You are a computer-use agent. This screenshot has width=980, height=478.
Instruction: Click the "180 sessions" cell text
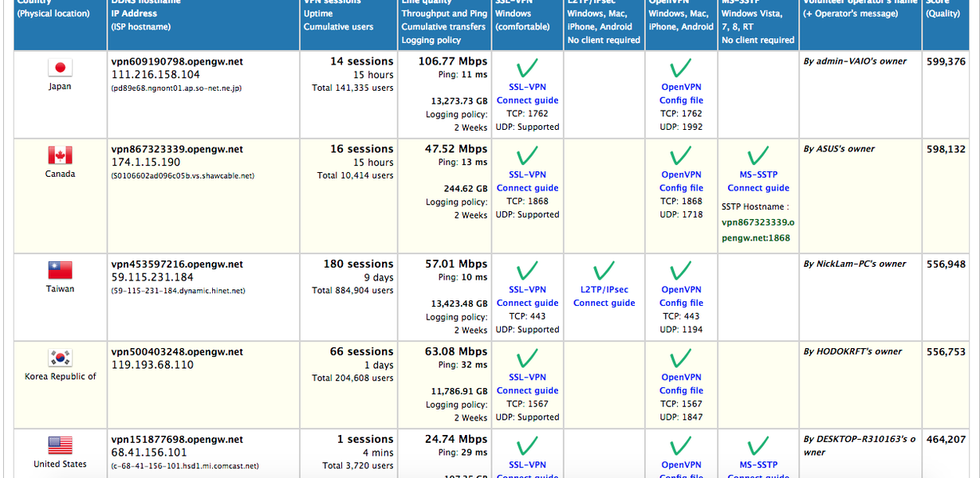359,264
